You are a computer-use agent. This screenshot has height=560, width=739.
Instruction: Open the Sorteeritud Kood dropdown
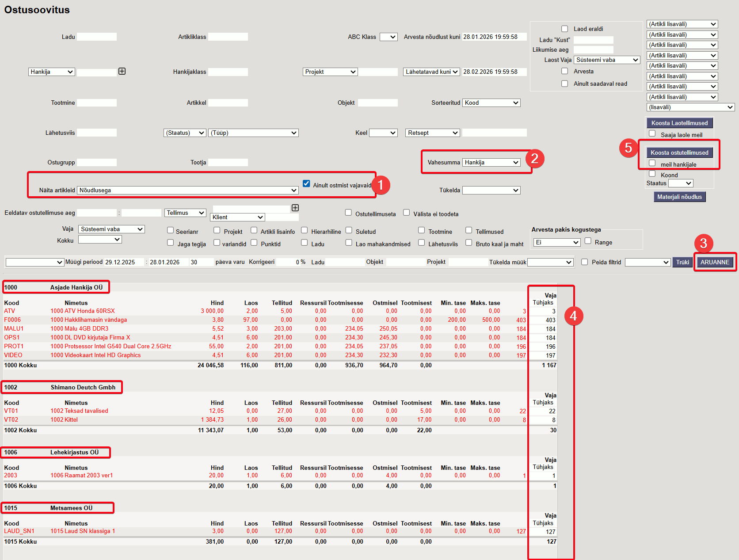(x=491, y=103)
